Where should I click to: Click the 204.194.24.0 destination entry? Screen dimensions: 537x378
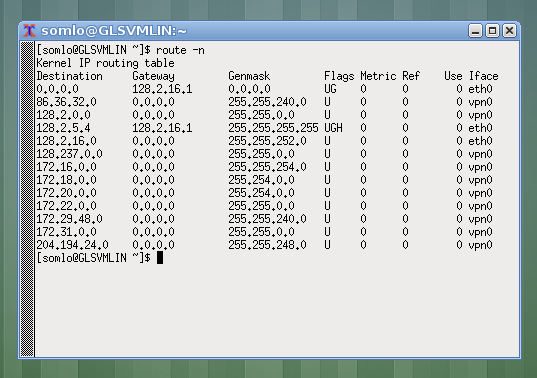click(72, 245)
